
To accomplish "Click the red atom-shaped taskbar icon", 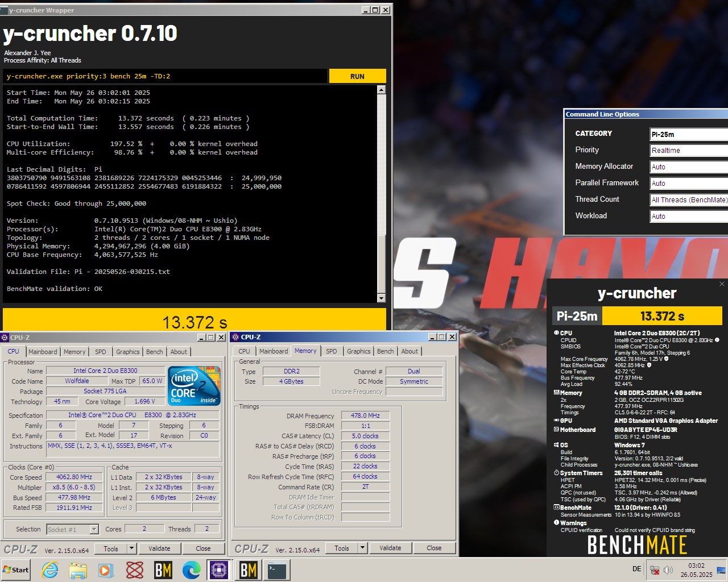I will [x=135, y=569].
